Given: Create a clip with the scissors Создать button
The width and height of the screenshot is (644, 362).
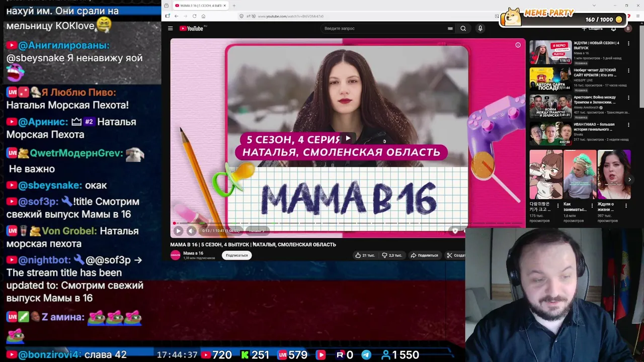Looking at the screenshot, I should [x=456, y=255].
